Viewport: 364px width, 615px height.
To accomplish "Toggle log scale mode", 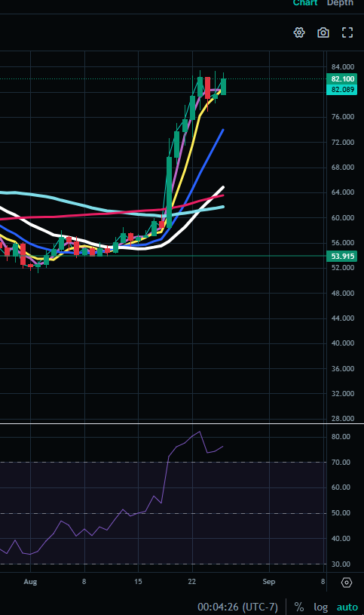I will (x=320, y=607).
